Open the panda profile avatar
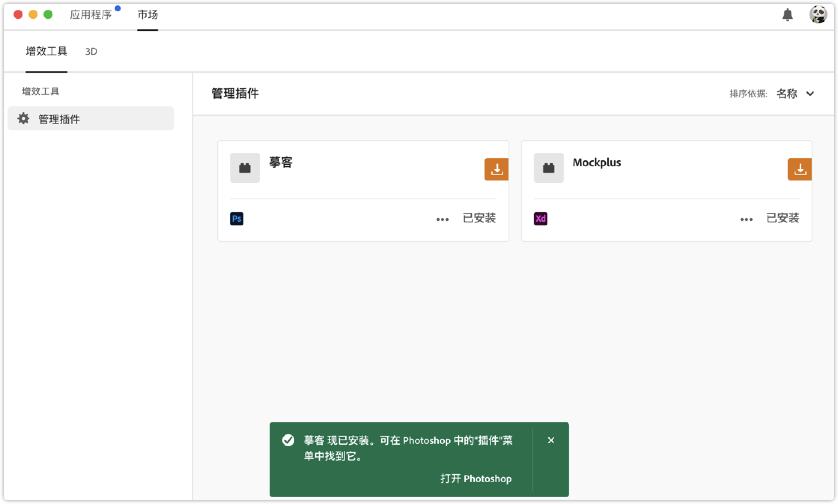This screenshot has width=838, height=504. [x=818, y=15]
